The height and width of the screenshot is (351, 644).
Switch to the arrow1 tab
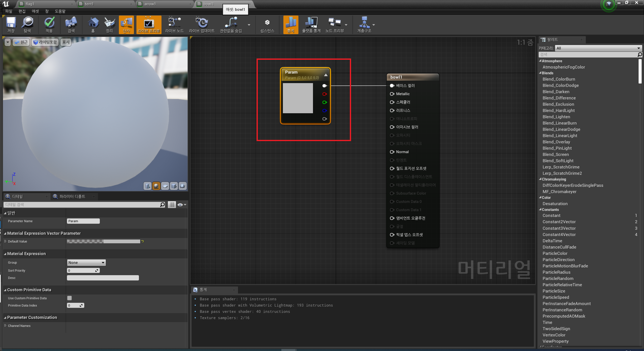pos(150,4)
